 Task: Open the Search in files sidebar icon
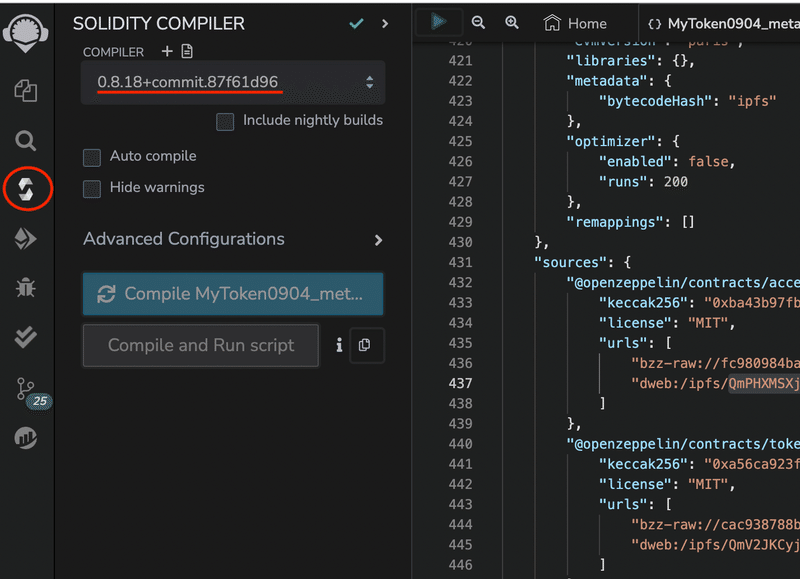[26, 140]
